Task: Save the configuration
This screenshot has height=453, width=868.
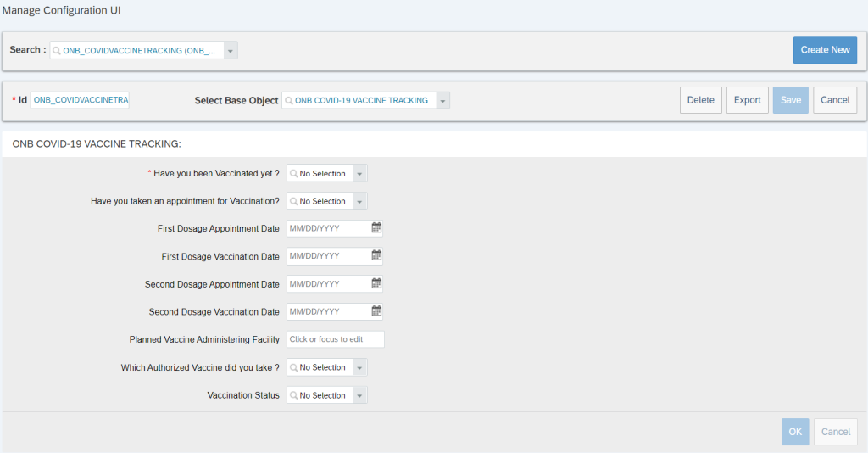Action: 791,100
